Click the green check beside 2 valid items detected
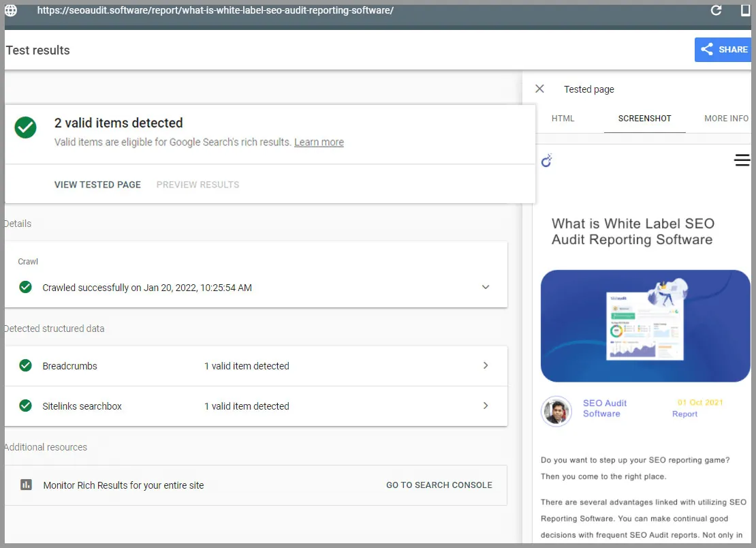The width and height of the screenshot is (756, 548). 26,128
